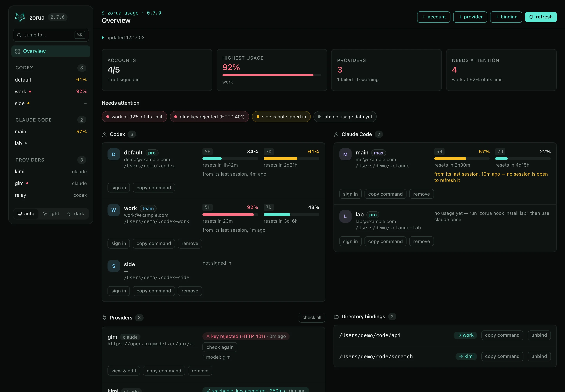565x392 pixels.
Task: Click the 'work at 92% of its limit' chip
Action: (x=134, y=117)
